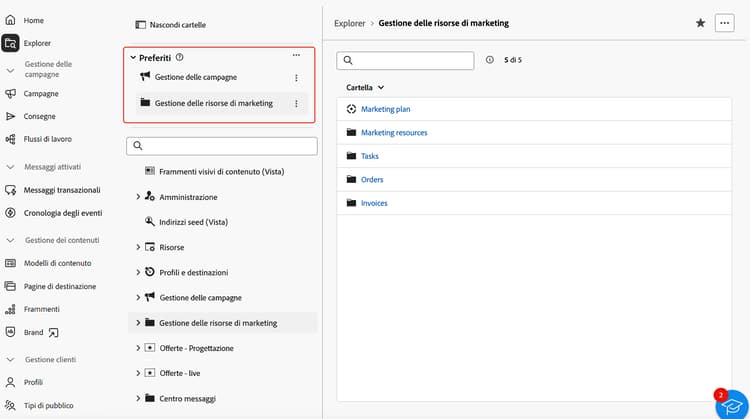
Task: Click the favorite star icon
Action: (x=700, y=23)
